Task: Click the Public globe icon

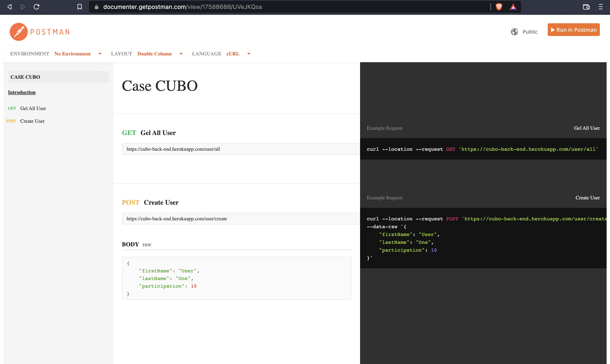Action: pos(514,32)
